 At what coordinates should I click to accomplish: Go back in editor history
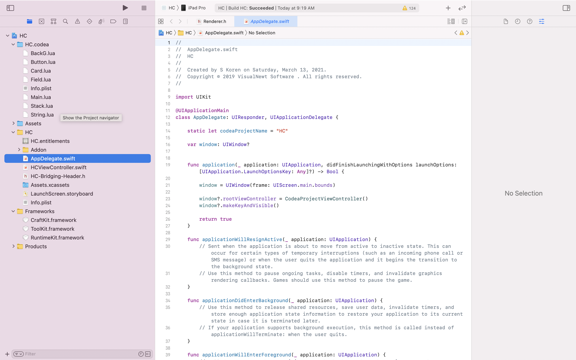(x=171, y=21)
